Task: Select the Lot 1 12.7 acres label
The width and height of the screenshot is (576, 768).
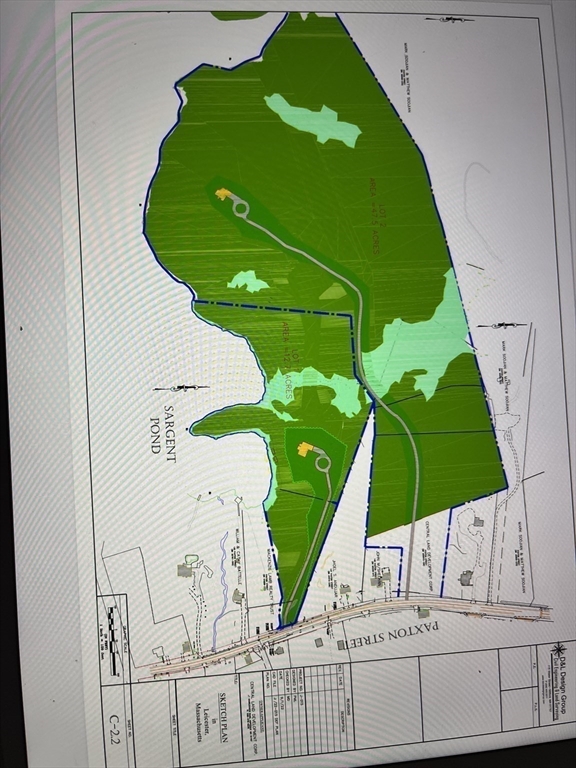Action: (288, 361)
